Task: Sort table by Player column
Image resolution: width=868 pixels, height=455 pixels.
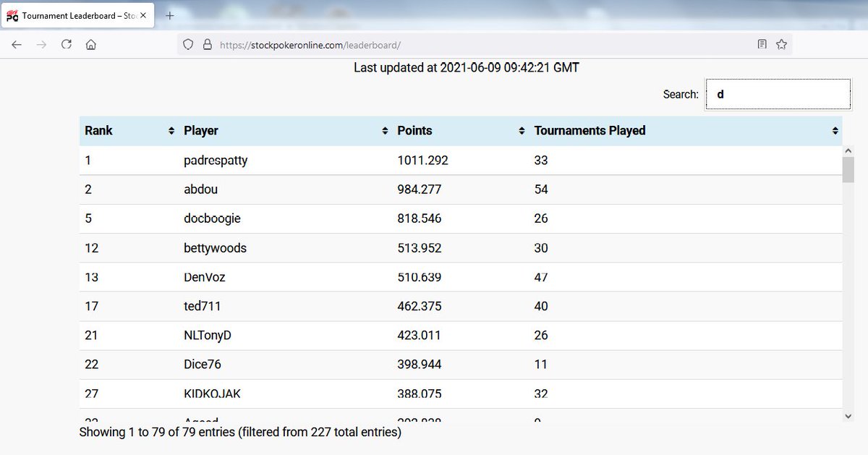Action: click(285, 131)
